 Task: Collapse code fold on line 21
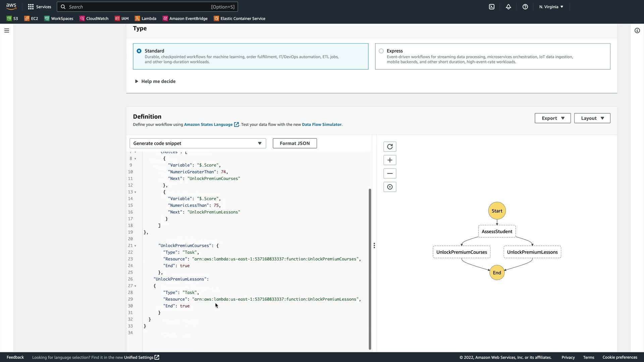pyautogui.click(x=135, y=246)
